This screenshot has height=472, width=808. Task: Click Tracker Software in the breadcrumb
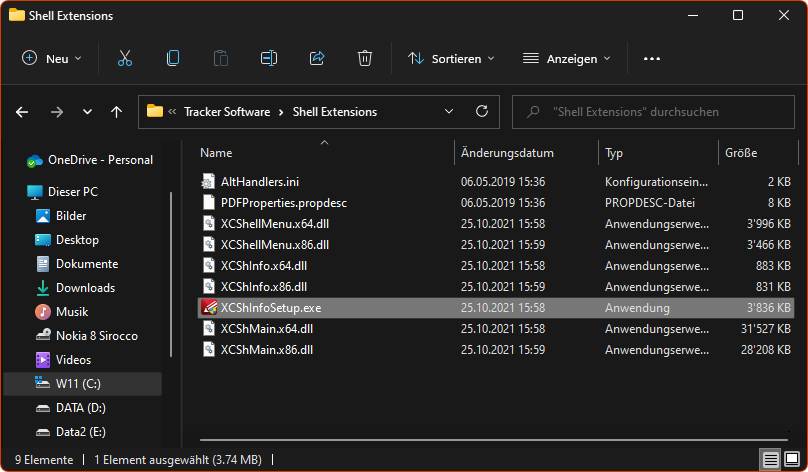227,112
